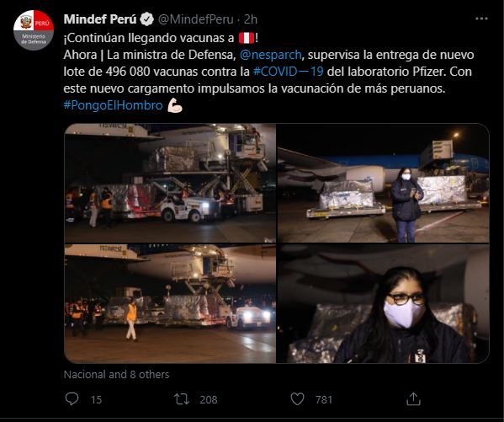Viewport: 504px width, 422px height.
Task: Open the #PongoElHombro hashtag
Action: [113, 105]
